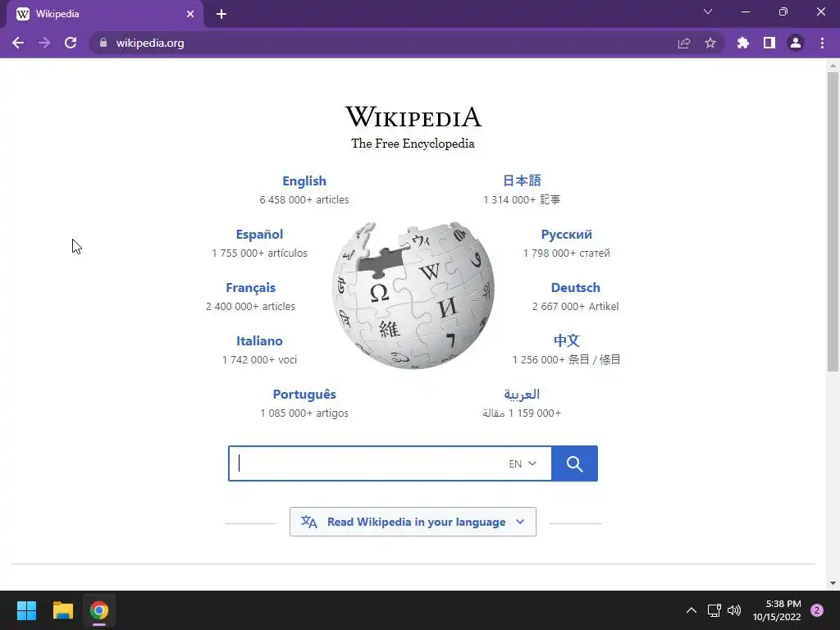The width and height of the screenshot is (840, 630).
Task: Open the Chrome three-dot menu
Action: (822, 43)
